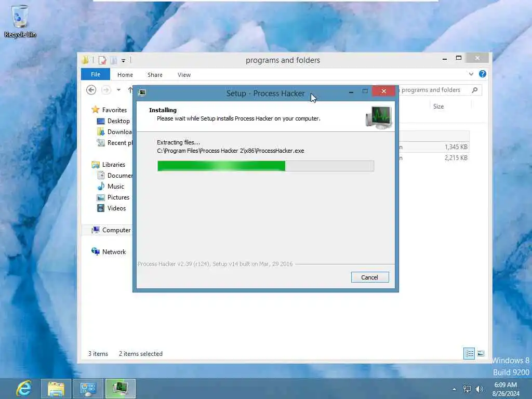Maximize the programs and folders window
The image size is (532, 399).
pos(459,58)
